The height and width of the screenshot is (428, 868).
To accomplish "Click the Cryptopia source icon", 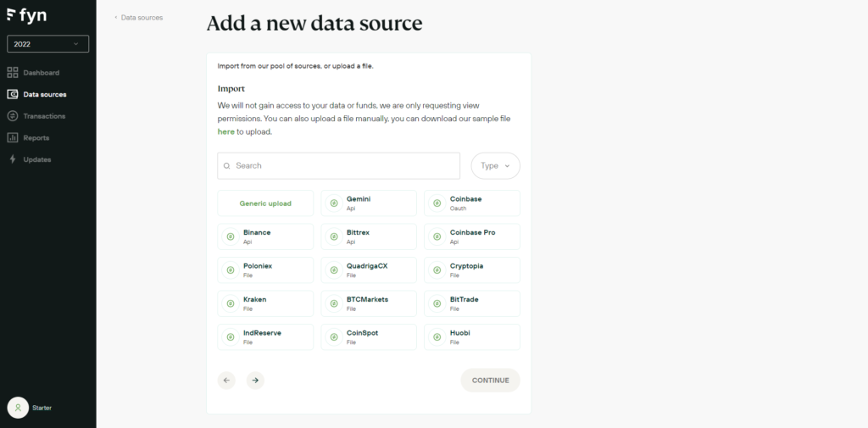I will click(x=437, y=270).
